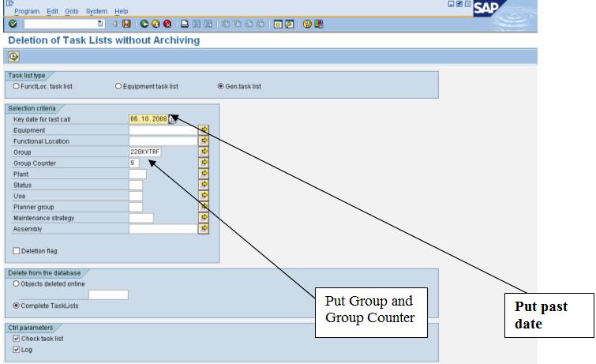Collapse the command field with the triangle arrow
Image resolution: width=596 pixels, height=364 pixels.
[114, 24]
